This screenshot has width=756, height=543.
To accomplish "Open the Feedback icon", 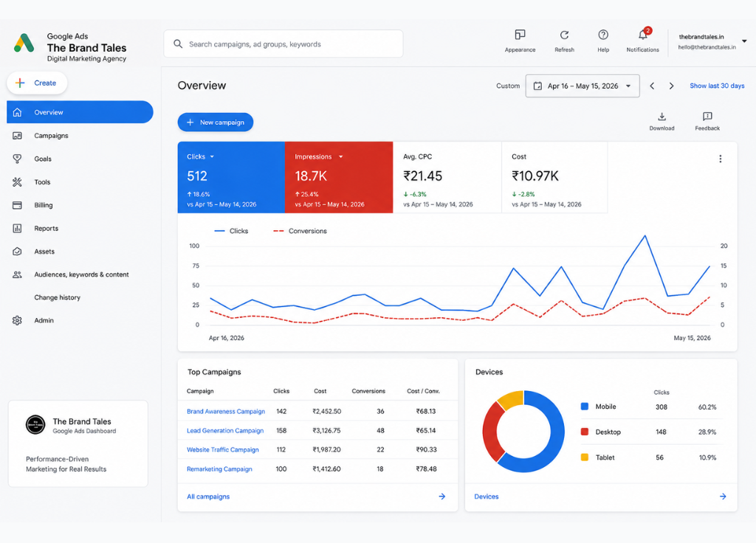I will coord(707,117).
